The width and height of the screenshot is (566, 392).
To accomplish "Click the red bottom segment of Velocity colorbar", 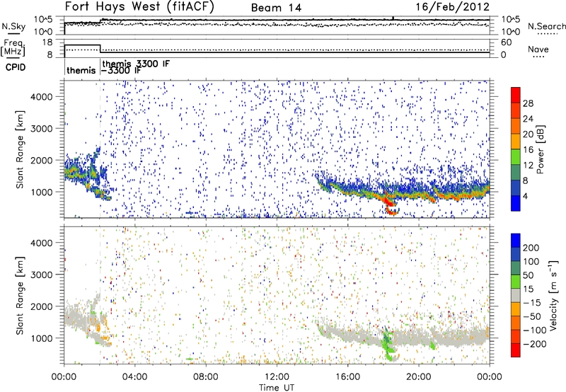I will [516, 350].
